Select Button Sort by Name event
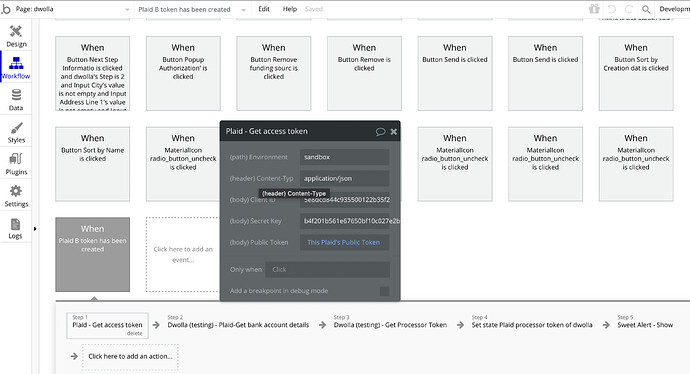 (92, 164)
